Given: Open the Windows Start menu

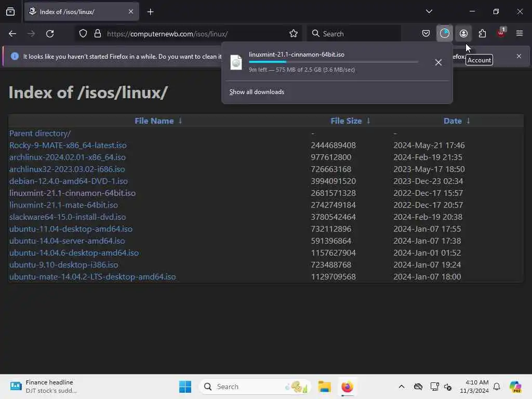Looking at the screenshot, I should 185,387.
